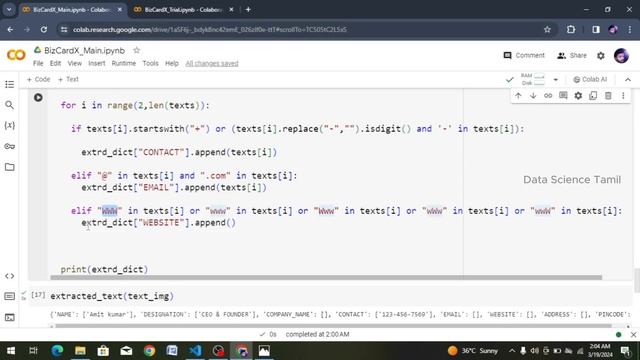This screenshot has height=360, width=640.
Task: Click the extracted_text(text_img) cell
Action: coord(112,296)
